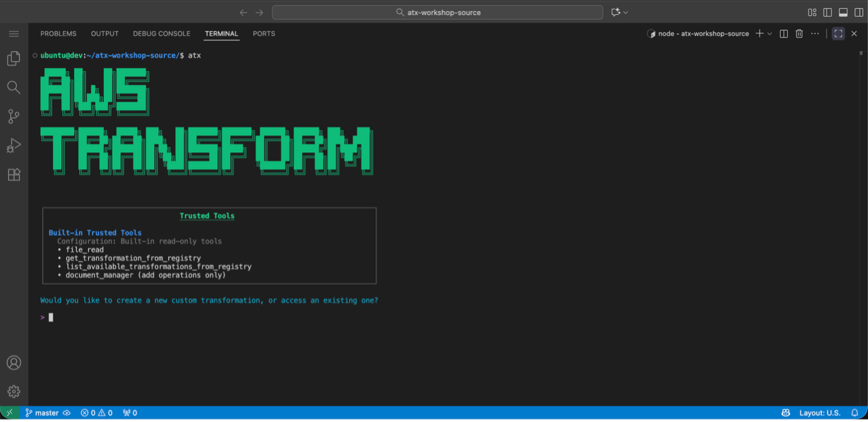The image size is (868, 422).
Task: Open the Manage settings gear icon
Action: pyautogui.click(x=13, y=391)
